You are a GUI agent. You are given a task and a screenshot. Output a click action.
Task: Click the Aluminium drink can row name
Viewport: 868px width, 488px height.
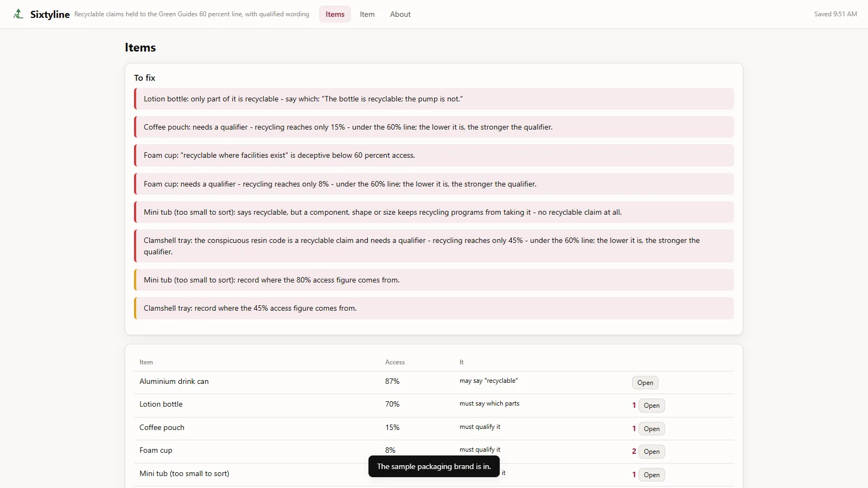tap(174, 382)
